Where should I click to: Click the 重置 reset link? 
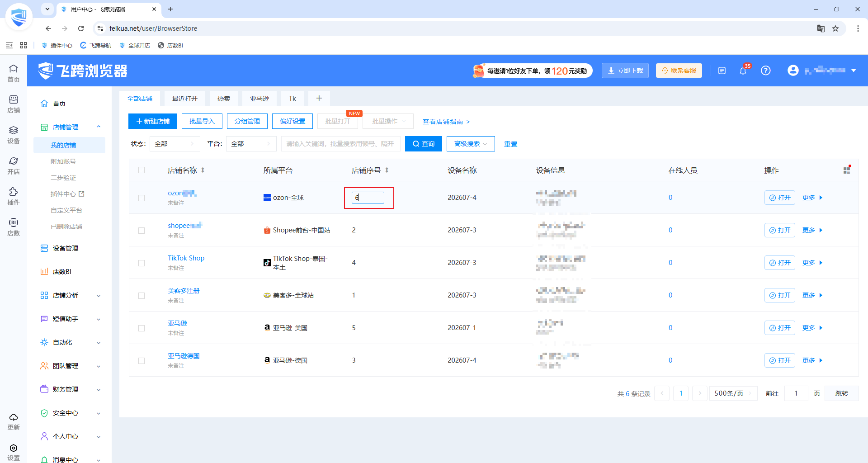pos(511,144)
